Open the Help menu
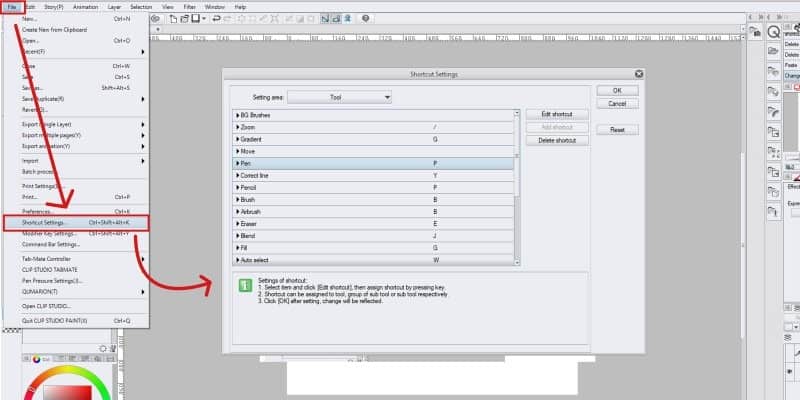800x400 pixels. (x=240, y=7)
